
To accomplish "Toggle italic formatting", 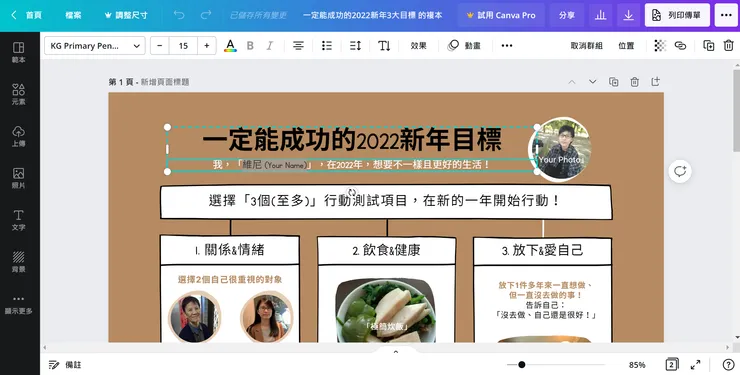I will coord(269,46).
